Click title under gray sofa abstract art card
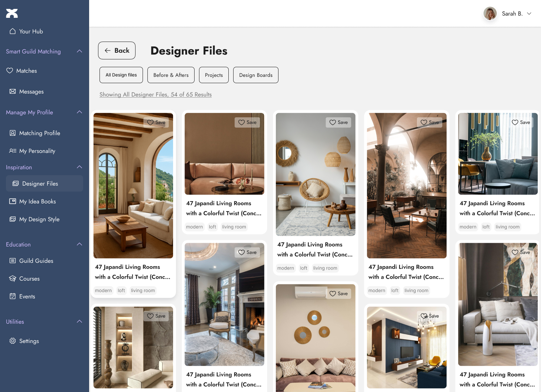This screenshot has width=541, height=392. [497, 379]
